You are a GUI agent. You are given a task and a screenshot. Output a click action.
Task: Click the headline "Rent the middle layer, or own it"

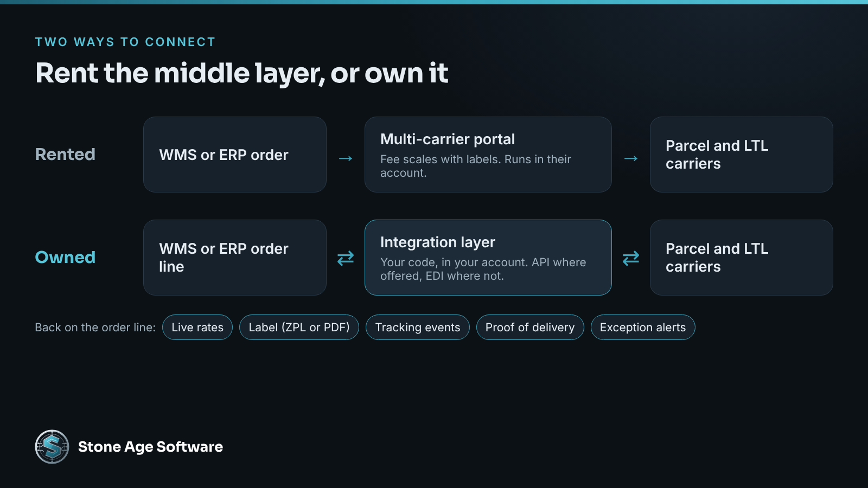242,73
